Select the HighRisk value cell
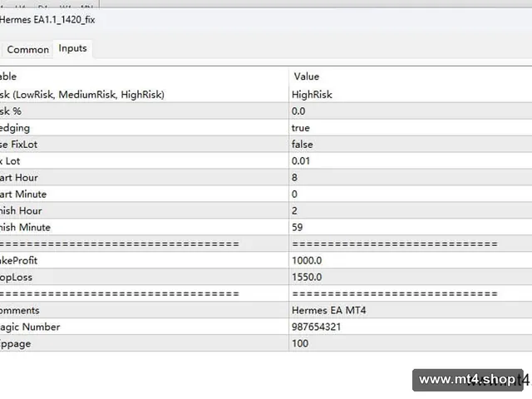Image resolution: width=532 pixels, height=399 pixels. coord(410,94)
